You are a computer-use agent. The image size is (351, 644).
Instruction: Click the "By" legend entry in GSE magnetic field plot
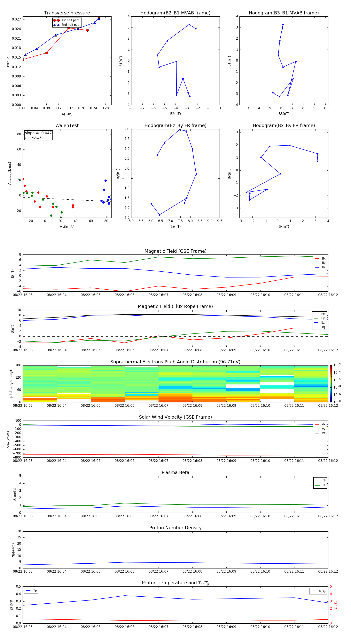point(320,263)
